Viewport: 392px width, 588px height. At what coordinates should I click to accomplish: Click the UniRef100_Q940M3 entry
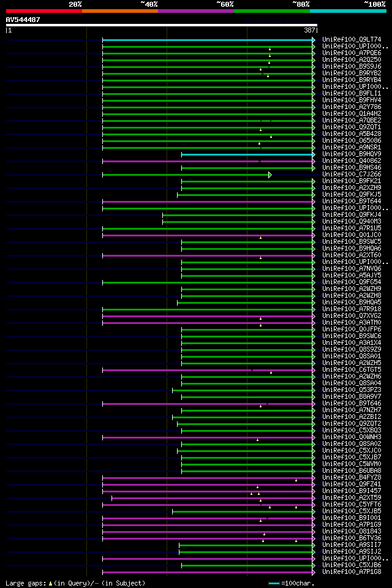tap(352, 222)
